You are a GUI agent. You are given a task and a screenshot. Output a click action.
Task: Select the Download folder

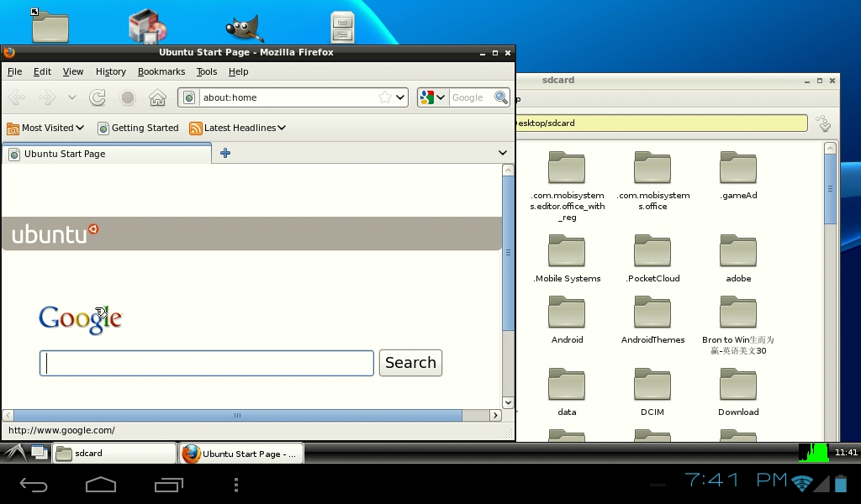coord(738,392)
